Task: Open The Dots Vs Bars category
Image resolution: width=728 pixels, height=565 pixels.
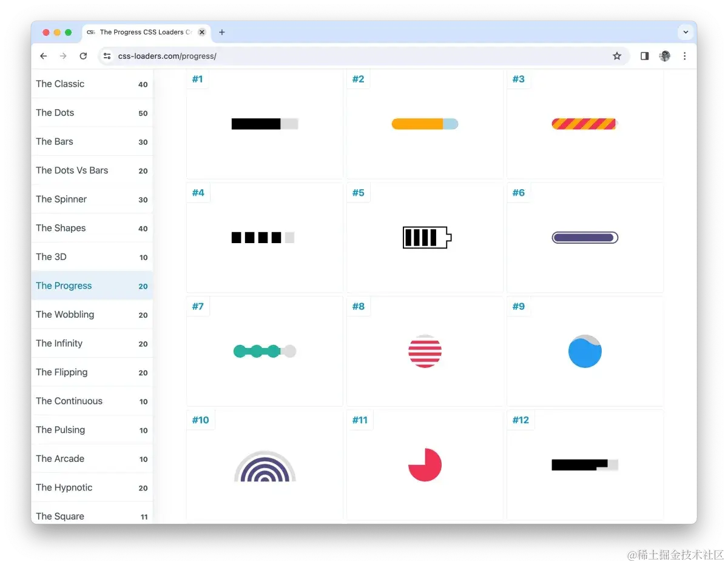Action: [x=72, y=170]
